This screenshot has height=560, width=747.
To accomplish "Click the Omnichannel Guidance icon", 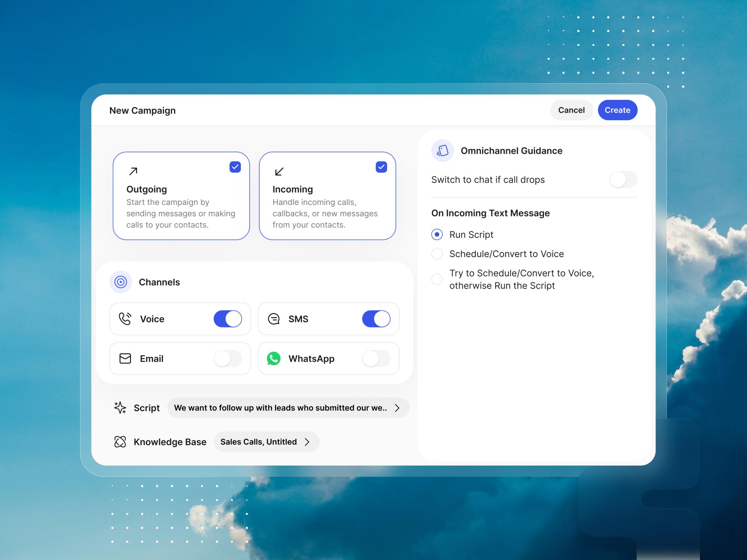I will (442, 150).
